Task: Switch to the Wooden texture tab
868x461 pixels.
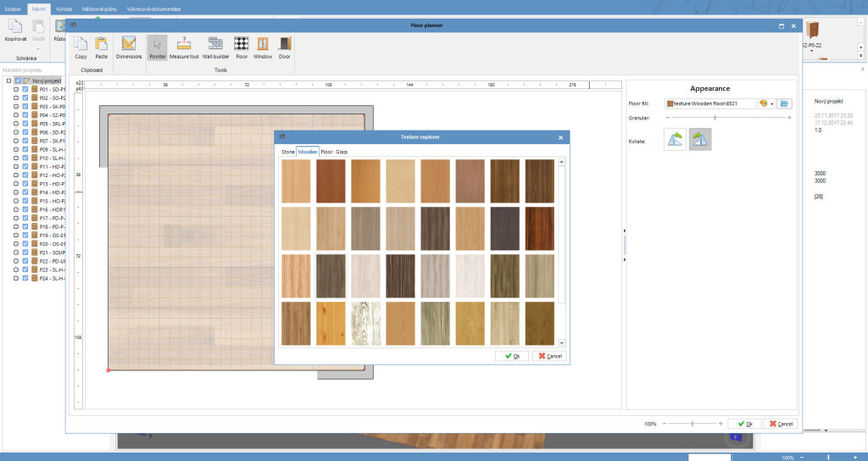Action: (x=307, y=152)
